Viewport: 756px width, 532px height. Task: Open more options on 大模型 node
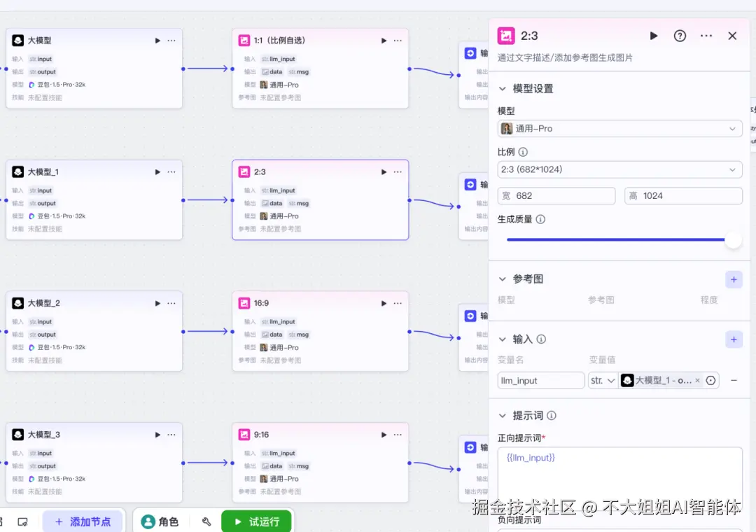point(171,41)
